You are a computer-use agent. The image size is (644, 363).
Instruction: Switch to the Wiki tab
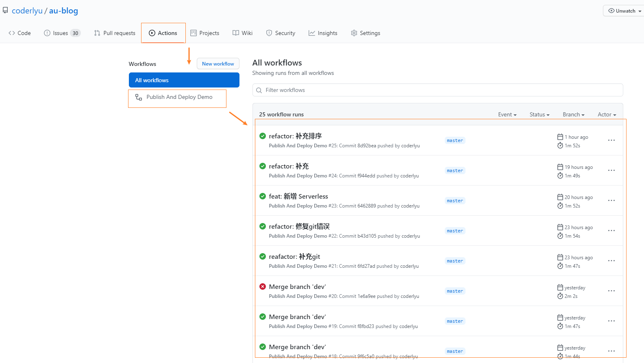[x=243, y=33]
